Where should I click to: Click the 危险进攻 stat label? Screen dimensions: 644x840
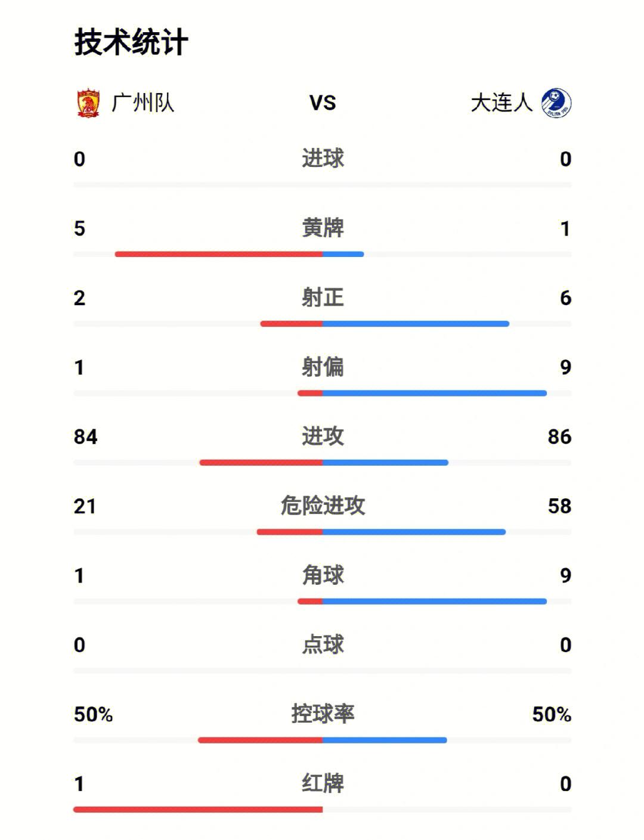click(323, 506)
